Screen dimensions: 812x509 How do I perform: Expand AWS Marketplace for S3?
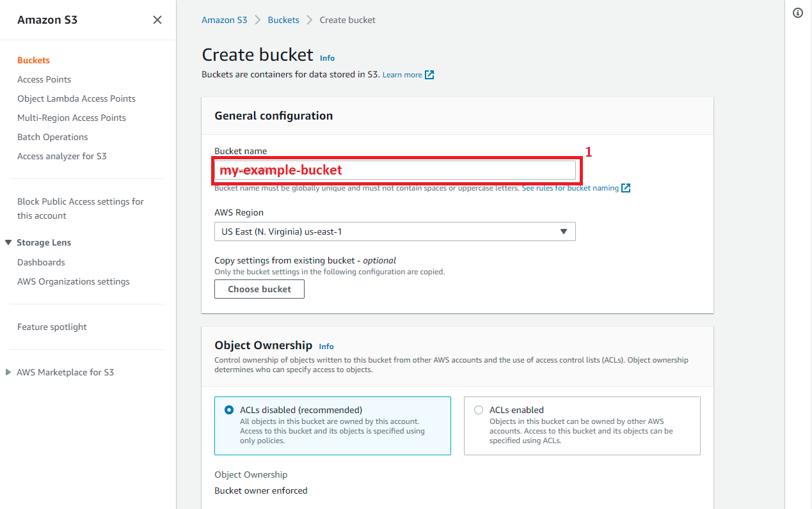point(8,372)
